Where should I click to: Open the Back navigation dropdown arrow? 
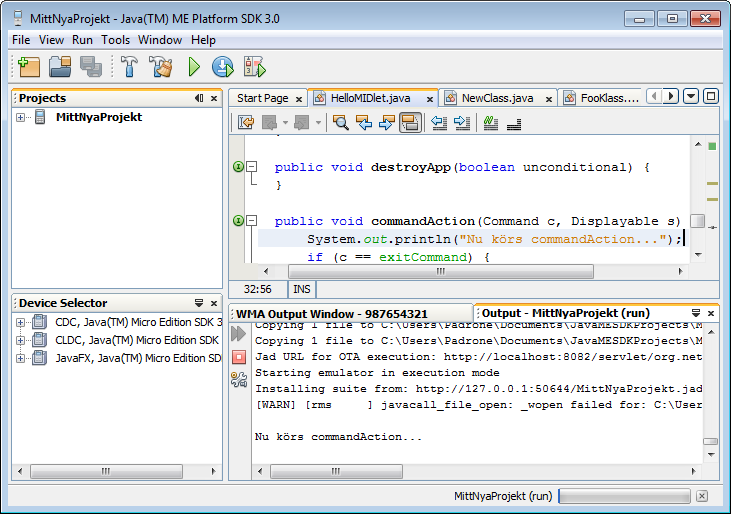[285, 123]
